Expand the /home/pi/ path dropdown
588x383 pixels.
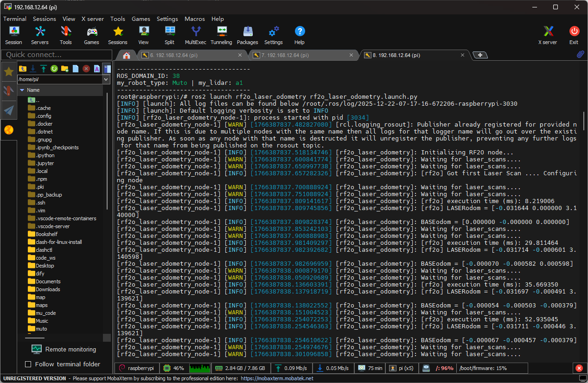105,80
